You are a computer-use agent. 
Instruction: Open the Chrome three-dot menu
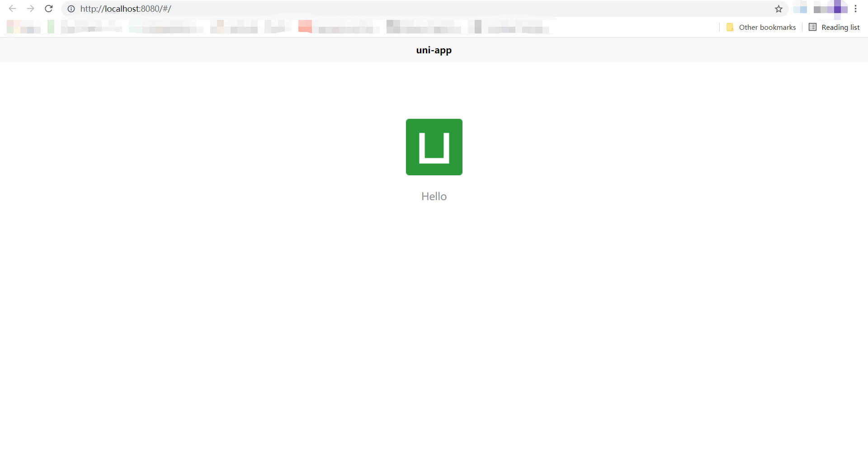tap(855, 9)
